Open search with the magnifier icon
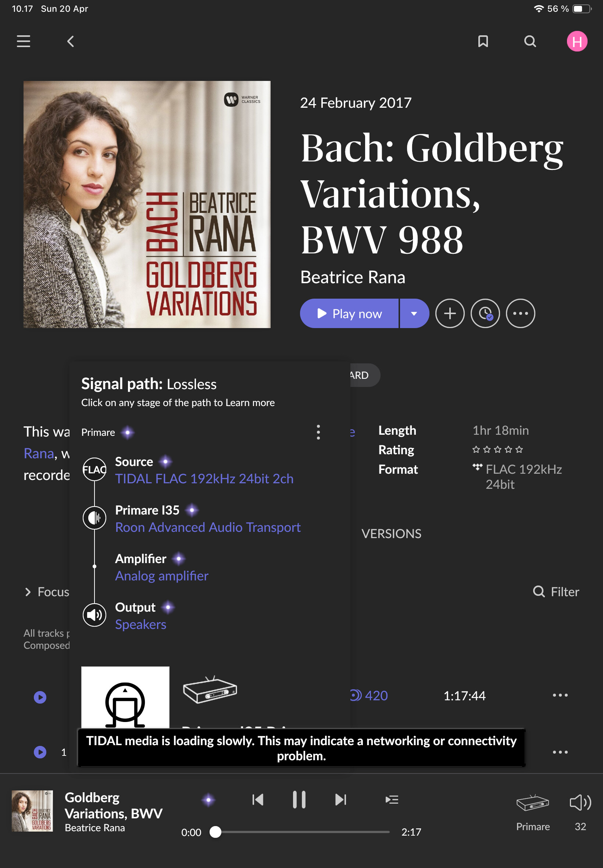Viewport: 603px width, 868px height. (x=530, y=41)
